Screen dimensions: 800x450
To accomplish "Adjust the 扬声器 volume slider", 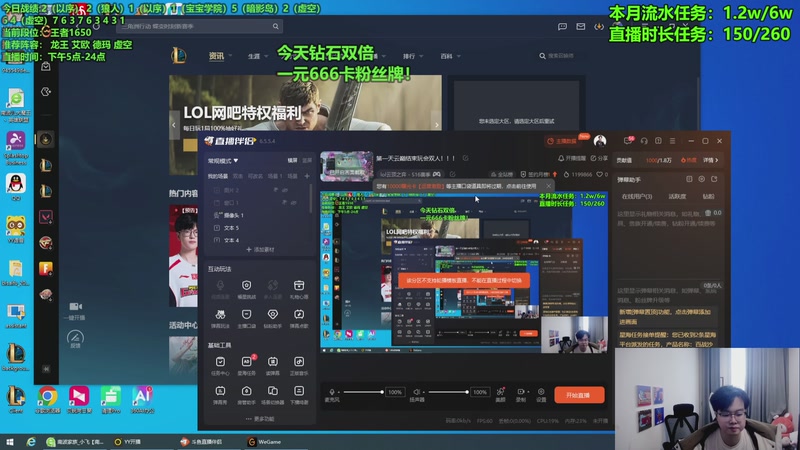I will 448,392.
